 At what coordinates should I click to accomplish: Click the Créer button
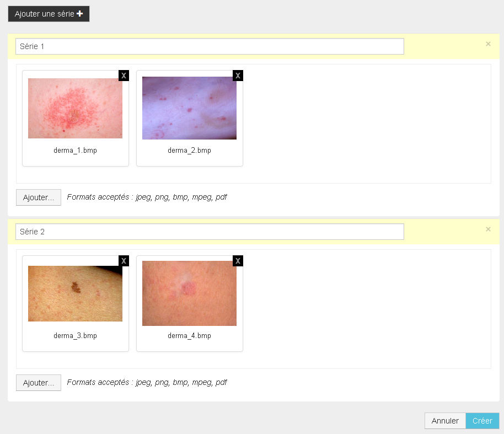point(482,421)
